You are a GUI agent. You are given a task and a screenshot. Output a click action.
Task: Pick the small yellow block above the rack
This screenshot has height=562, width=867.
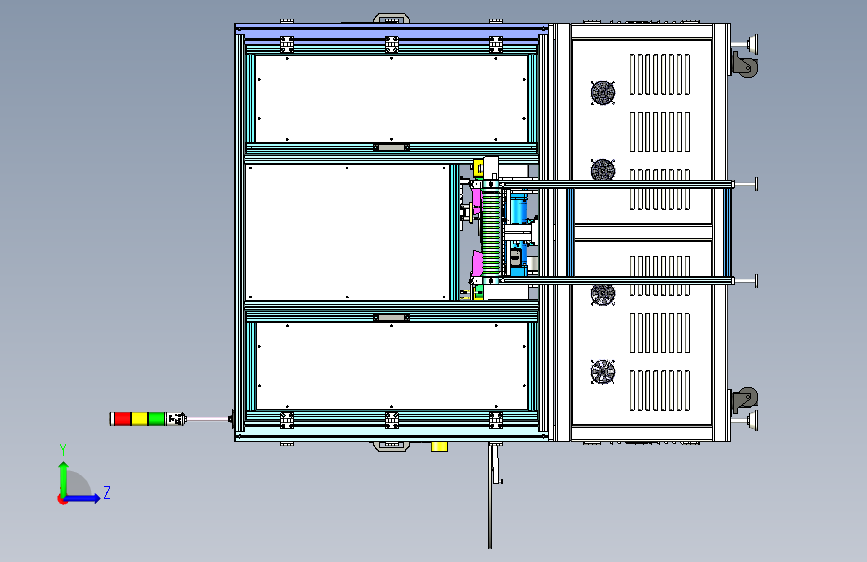(478, 166)
